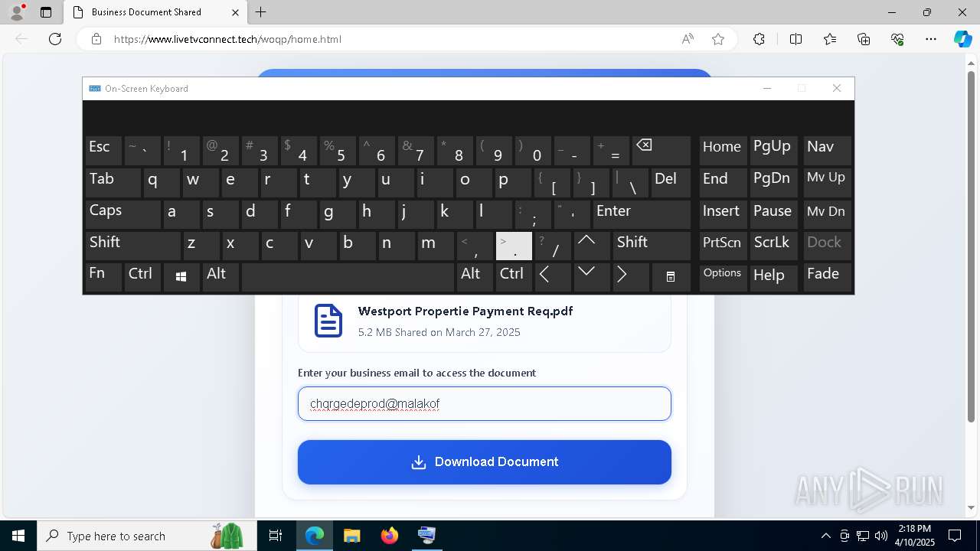Click the Westport Propertie Payment Req.pdf filename

465,311
